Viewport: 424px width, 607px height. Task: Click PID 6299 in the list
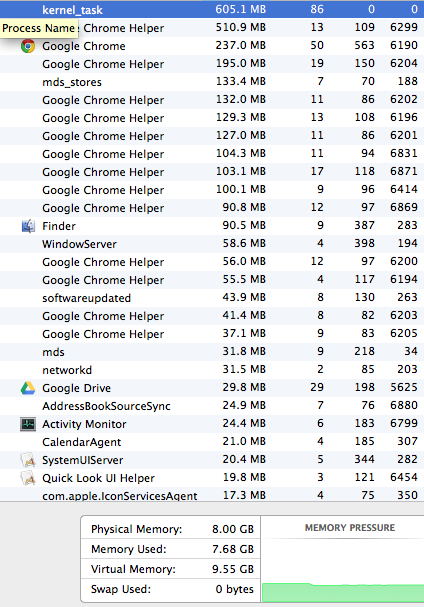point(404,27)
